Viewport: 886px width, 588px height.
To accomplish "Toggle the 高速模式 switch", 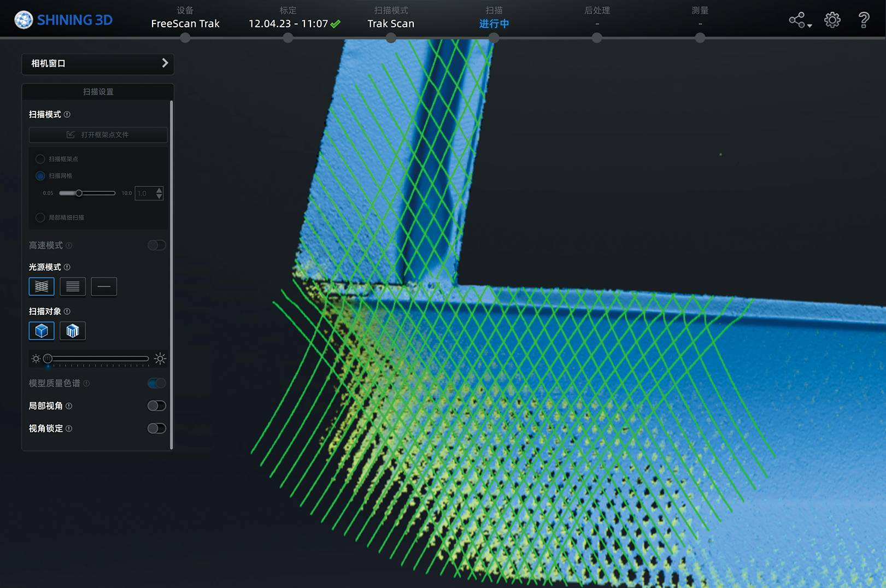I will (x=156, y=245).
